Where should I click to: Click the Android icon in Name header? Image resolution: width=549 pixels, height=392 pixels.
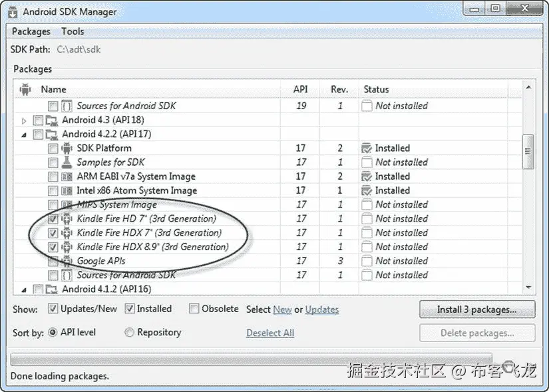[x=25, y=89]
